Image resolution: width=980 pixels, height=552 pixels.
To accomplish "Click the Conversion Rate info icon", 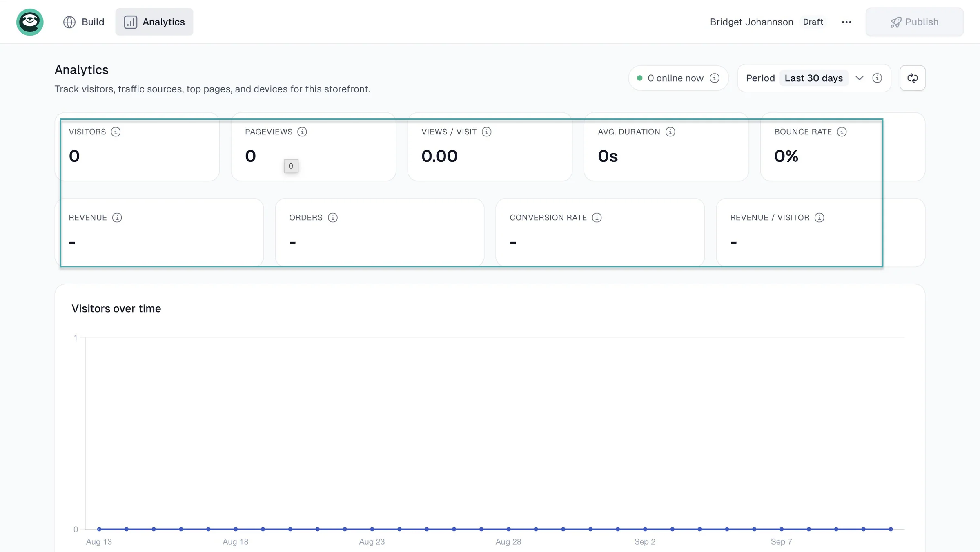I will (597, 217).
